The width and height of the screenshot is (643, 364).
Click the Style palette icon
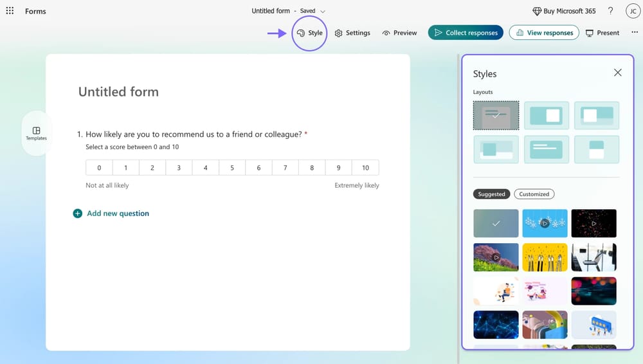(301, 33)
